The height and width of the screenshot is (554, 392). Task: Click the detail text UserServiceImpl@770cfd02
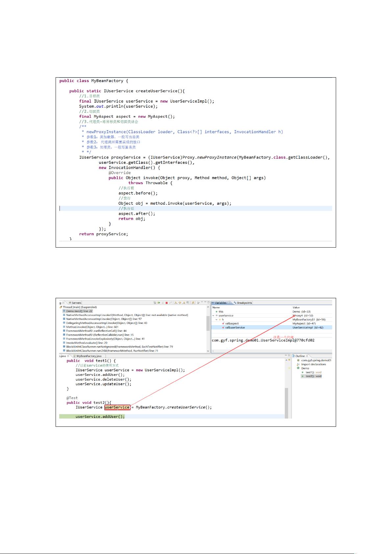(263, 340)
